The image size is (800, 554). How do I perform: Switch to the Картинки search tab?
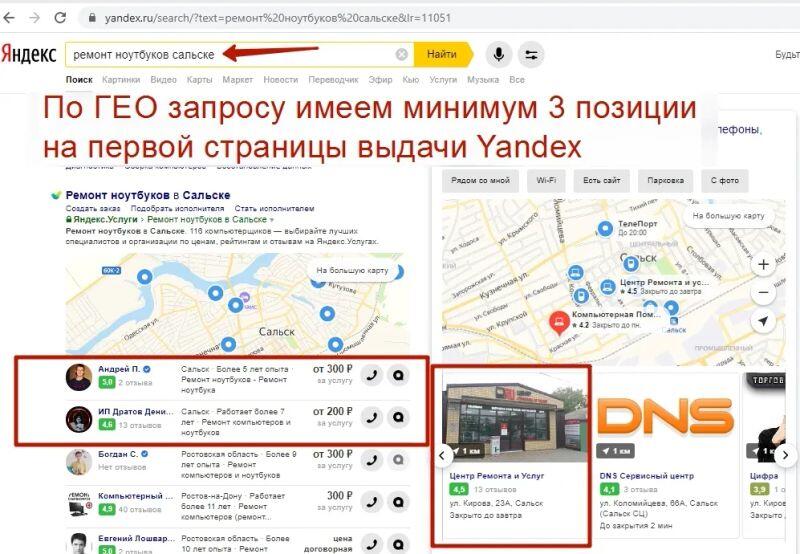click(x=121, y=79)
